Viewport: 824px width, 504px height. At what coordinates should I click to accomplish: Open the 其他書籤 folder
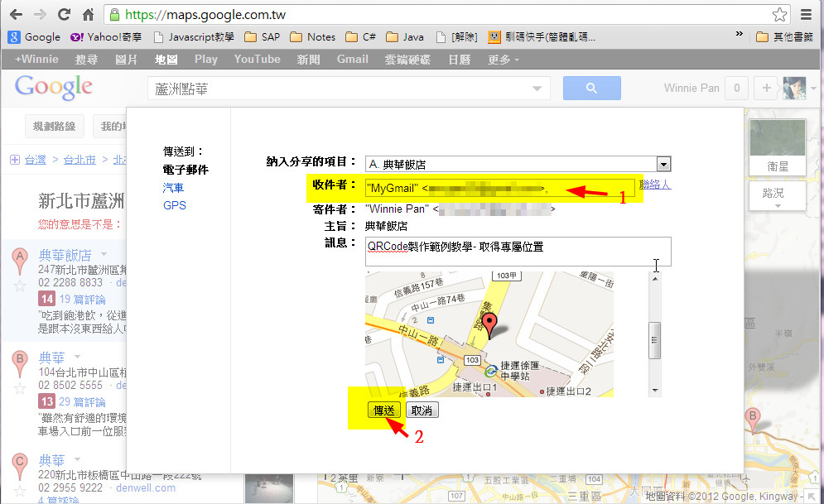[x=784, y=36]
